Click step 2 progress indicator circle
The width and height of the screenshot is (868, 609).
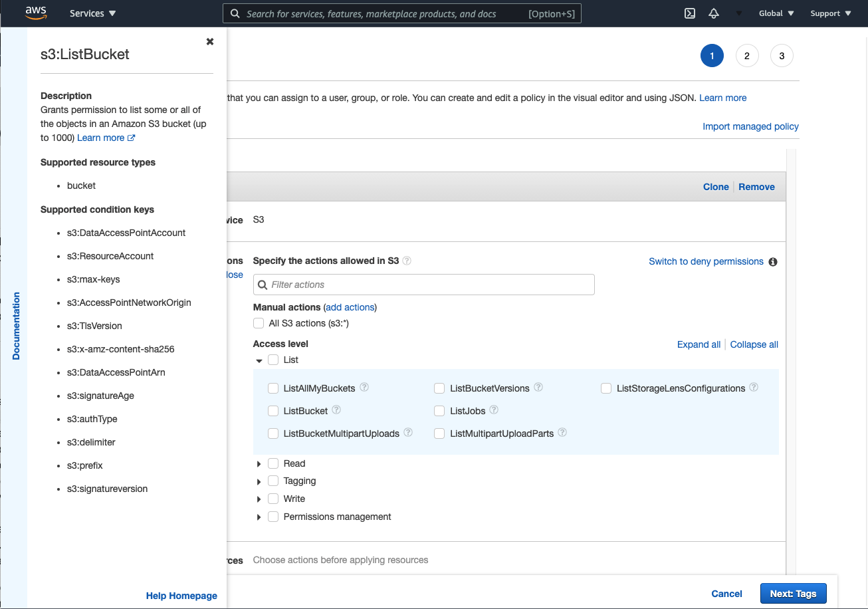point(746,55)
